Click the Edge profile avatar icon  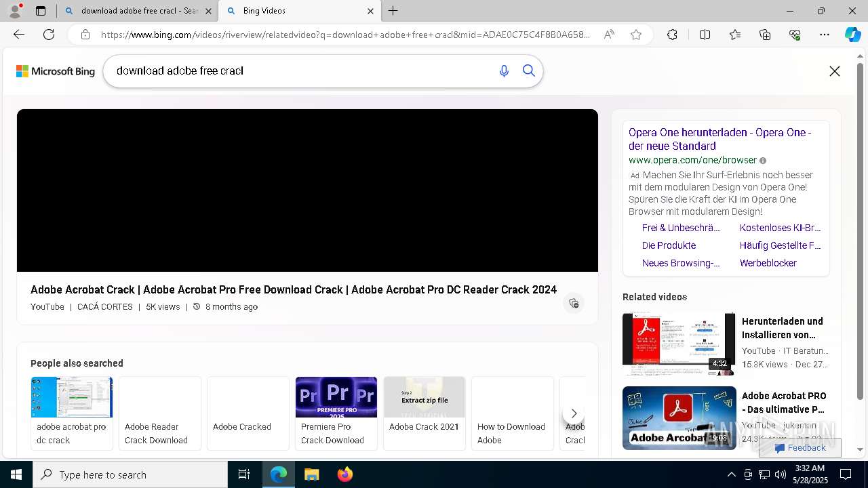click(x=15, y=11)
